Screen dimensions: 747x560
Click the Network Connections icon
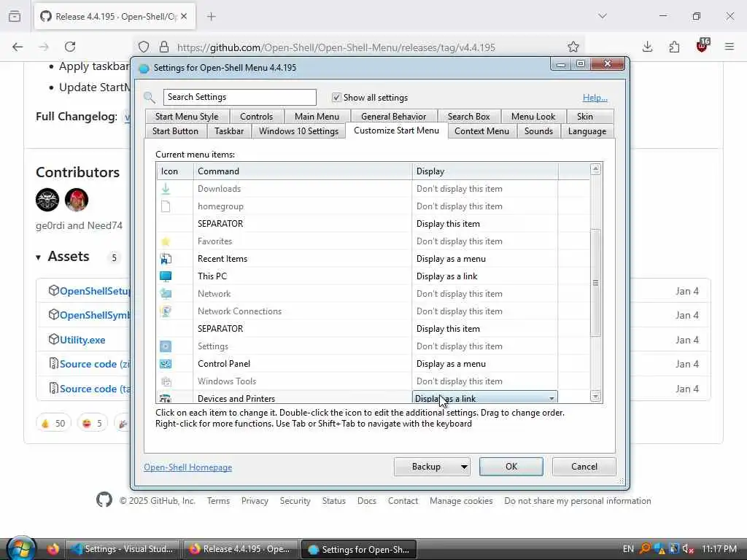pos(166,311)
